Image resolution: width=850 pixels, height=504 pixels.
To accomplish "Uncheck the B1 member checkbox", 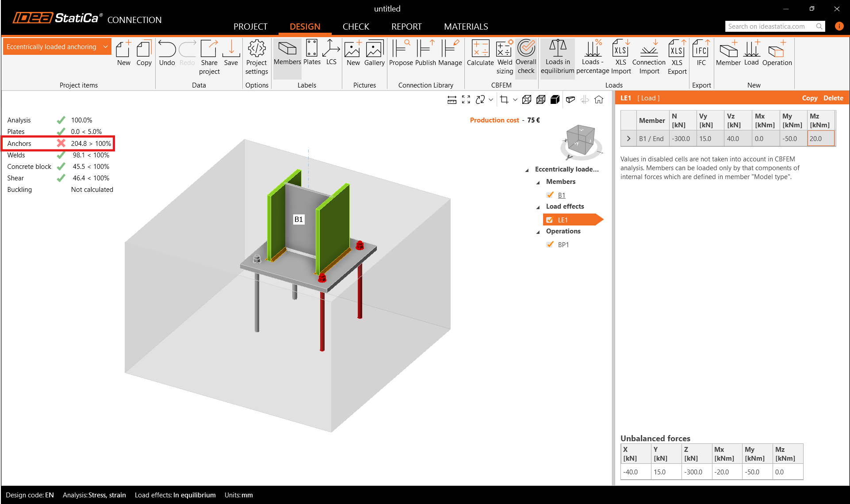I will coord(550,195).
